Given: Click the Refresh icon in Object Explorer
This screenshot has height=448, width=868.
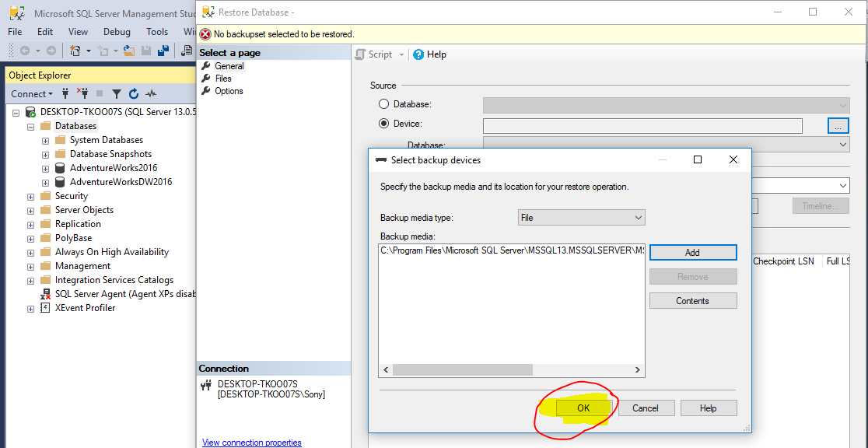Looking at the screenshot, I should [134, 93].
